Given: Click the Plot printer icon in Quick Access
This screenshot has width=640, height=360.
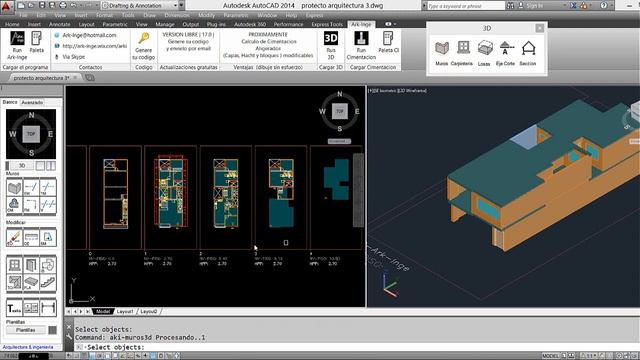Looking at the screenshot, I should (x=63, y=6).
